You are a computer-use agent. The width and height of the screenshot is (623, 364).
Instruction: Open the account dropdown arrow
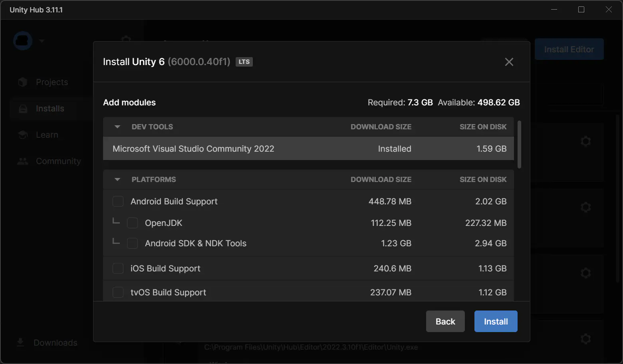42,41
